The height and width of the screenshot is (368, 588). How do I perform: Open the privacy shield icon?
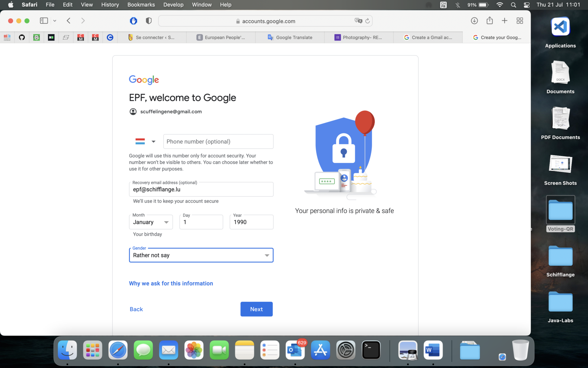point(149,21)
